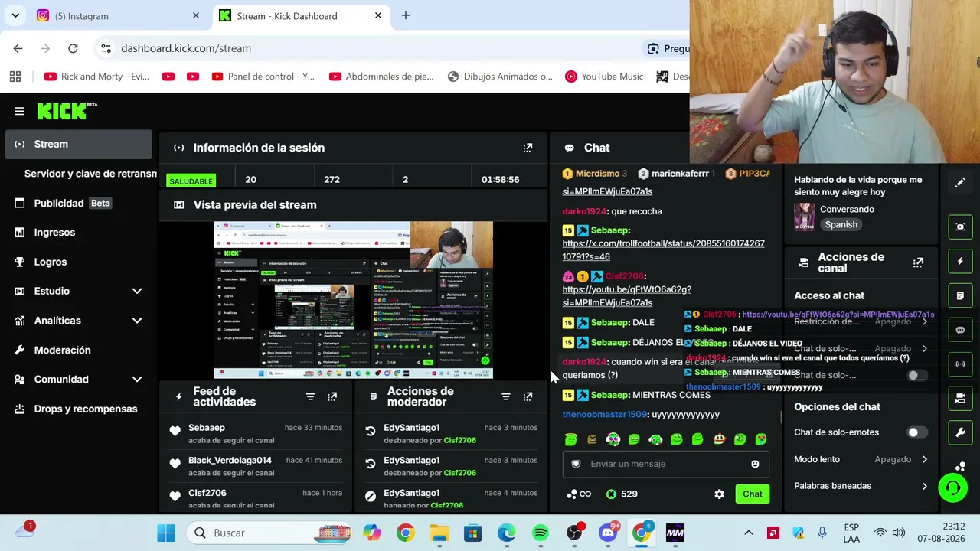The width and height of the screenshot is (980, 551).
Task: Click the Enviar un mensaje input field
Action: pyautogui.click(x=665, y=464)
